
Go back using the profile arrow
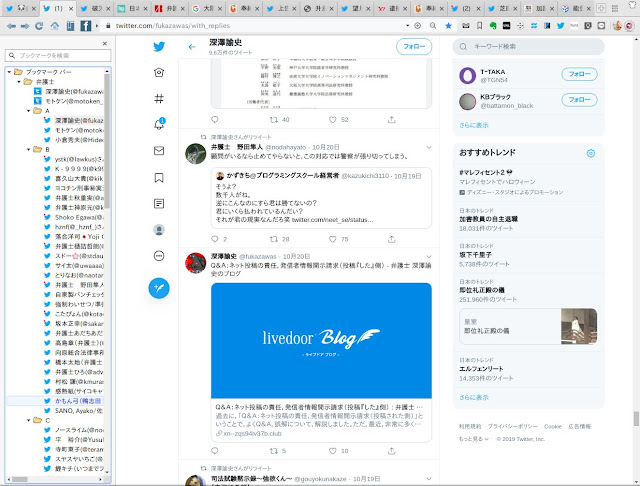192,47
